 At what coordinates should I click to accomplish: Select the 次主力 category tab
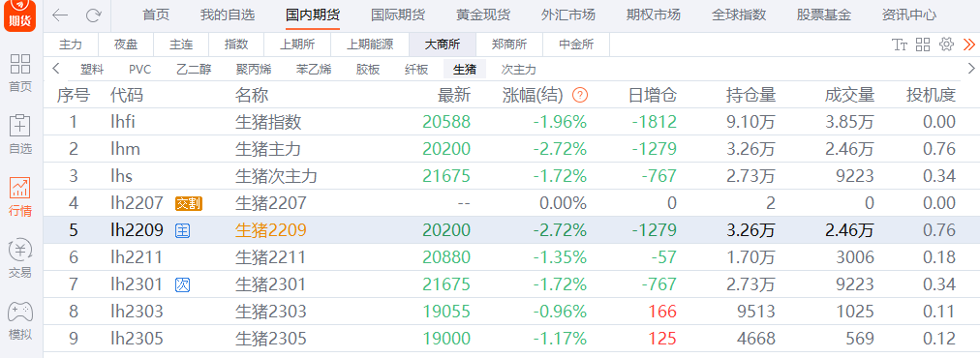pyautogui.click(x=518, y=70)
